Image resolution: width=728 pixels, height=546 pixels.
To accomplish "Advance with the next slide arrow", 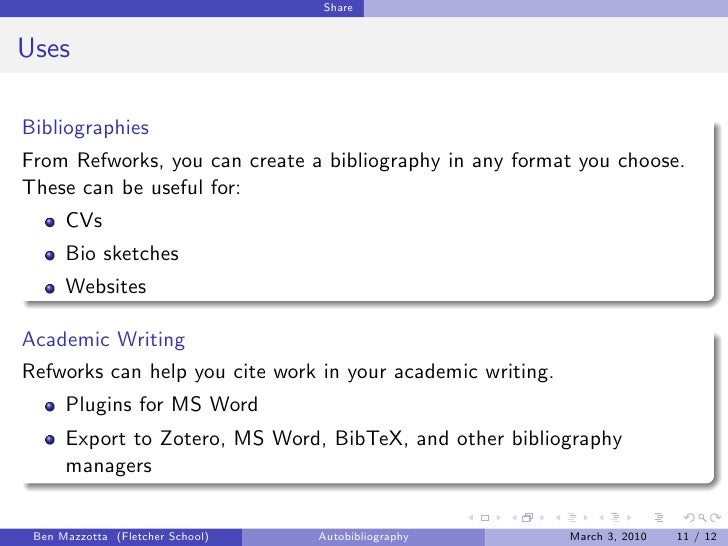I will coord(499,518).
